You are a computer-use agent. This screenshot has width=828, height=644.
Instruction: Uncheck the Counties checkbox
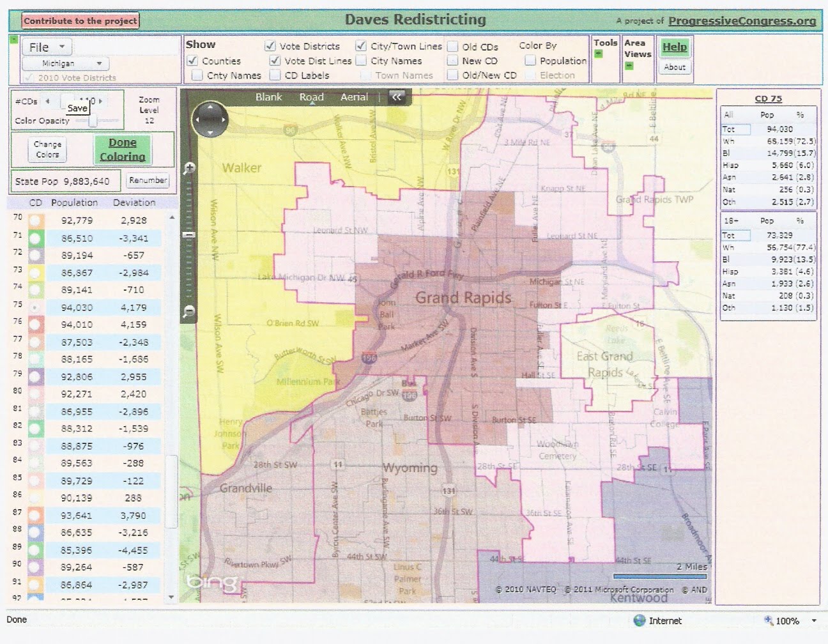[192, 61]
